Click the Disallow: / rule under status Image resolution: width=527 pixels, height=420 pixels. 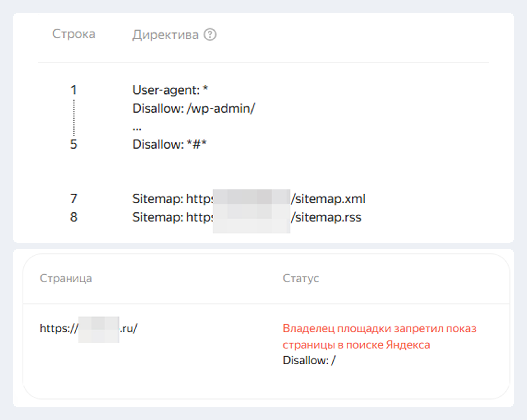tap(309, 360)
